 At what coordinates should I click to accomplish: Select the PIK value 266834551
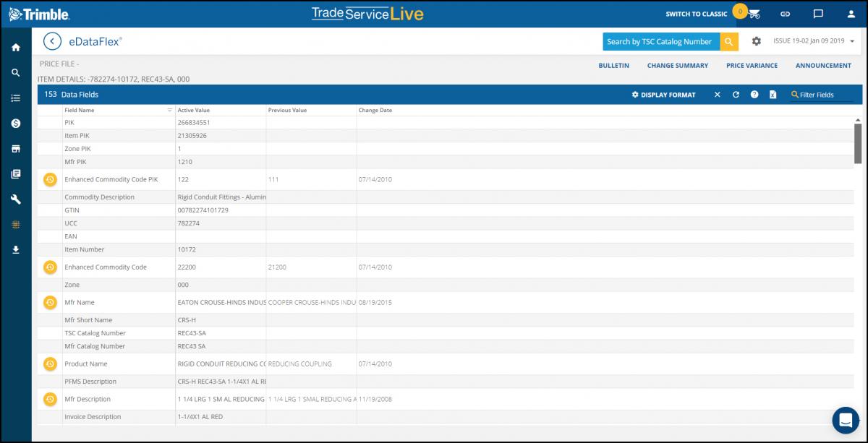[194, 123]
